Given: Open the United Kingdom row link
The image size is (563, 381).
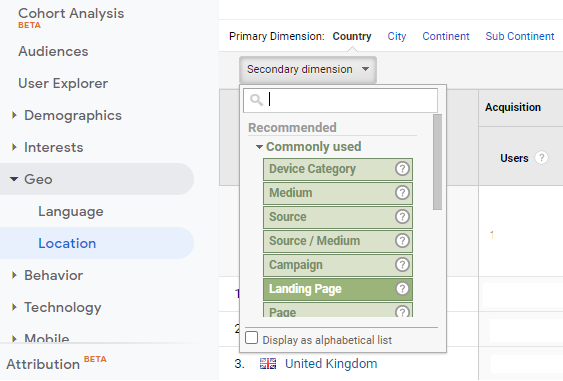Looking at the screenshot, I should point(331,364).
